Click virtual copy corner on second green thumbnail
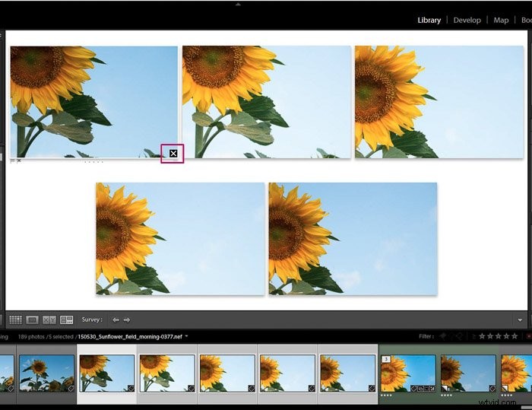The image size is (532, 410). (444, 388)
